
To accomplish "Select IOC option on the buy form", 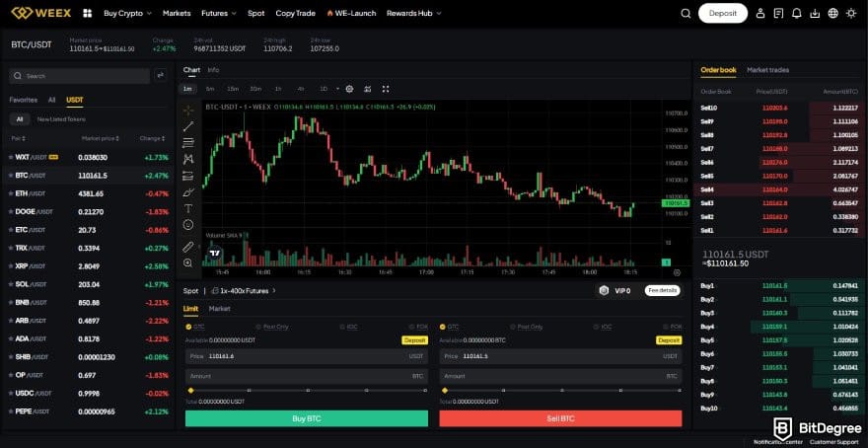I will tap(348, 327).
